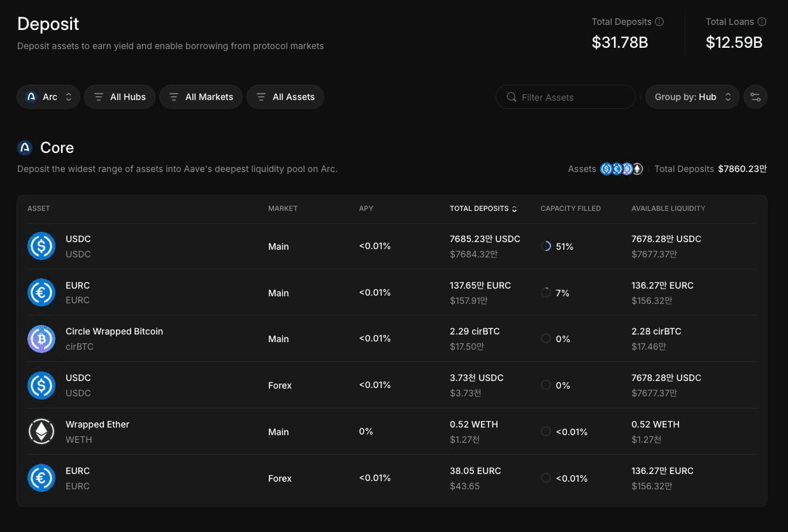Open the All Markets filter
Screen dimensions: 788x532
click(x=201, y=97)
